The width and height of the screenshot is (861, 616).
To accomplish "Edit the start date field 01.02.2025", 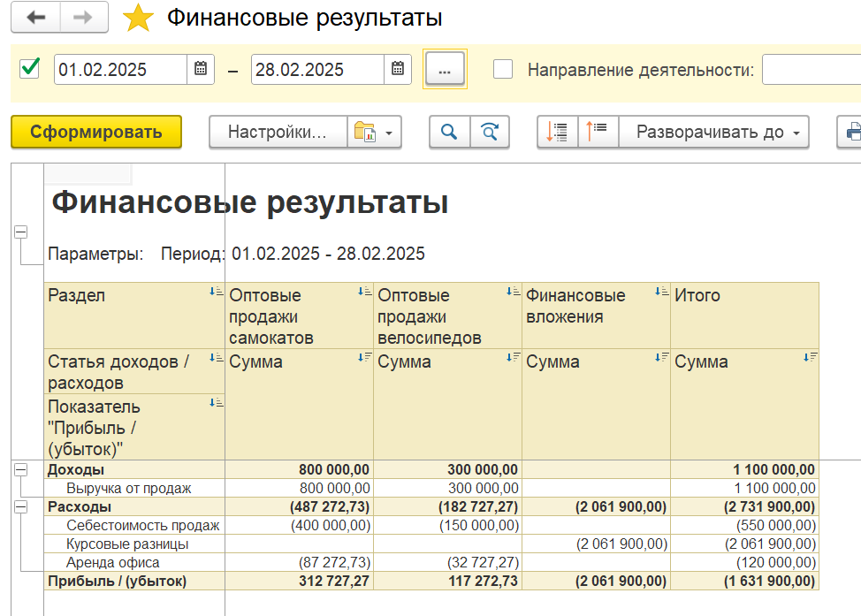I will (x=121, y=69).
